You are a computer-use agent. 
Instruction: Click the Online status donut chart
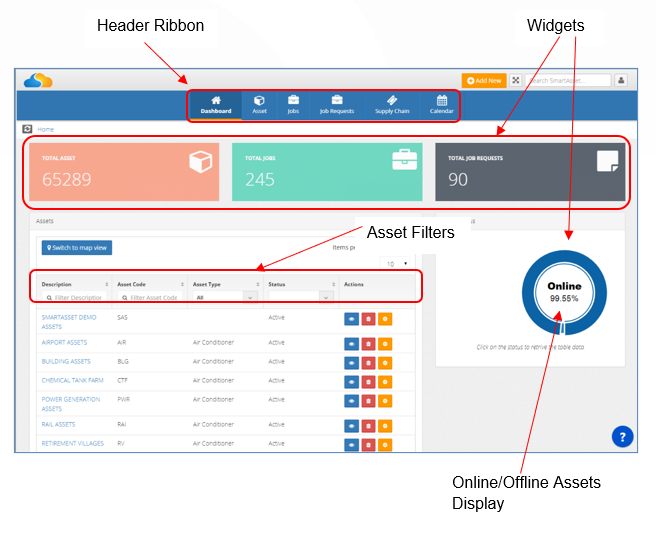click(x=564, y=293)
